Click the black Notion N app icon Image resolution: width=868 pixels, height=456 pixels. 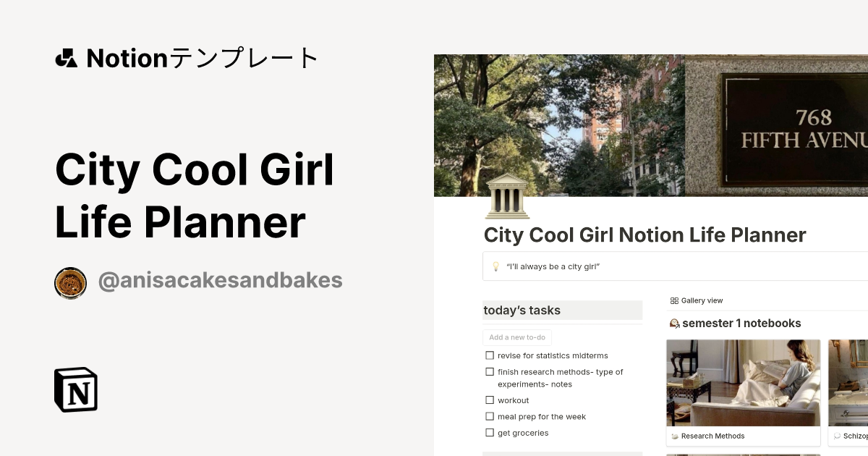pos(75,389)
